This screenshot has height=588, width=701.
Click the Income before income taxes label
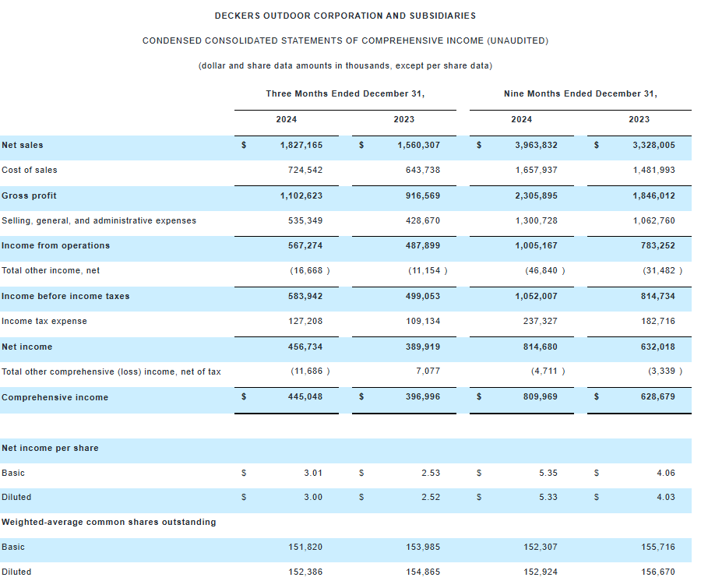click(x=65, y=296)
